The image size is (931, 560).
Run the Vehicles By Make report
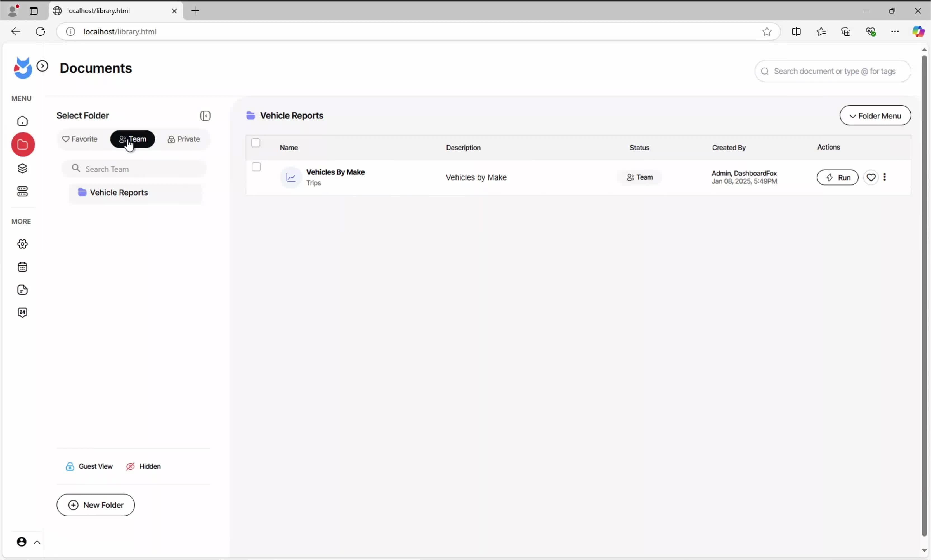[837, 177]
